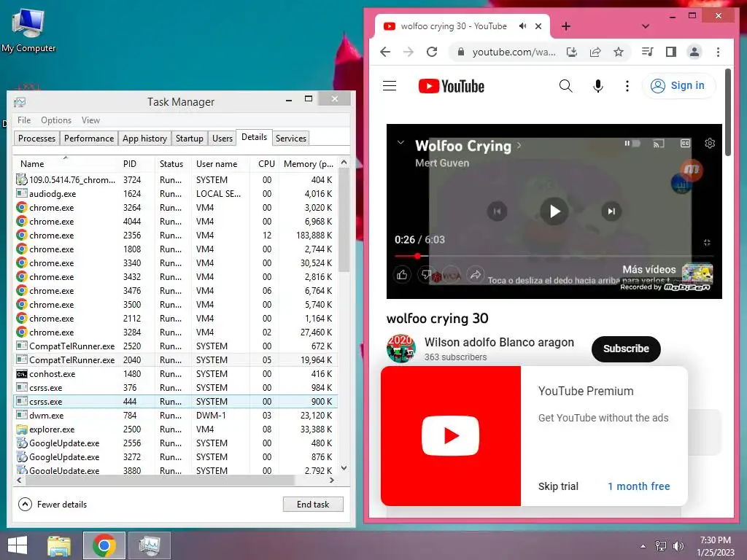The height and width of the screenshot is (560, 747).
Task: Click the Chrome forward arrow
Action: tap(409, 52)
